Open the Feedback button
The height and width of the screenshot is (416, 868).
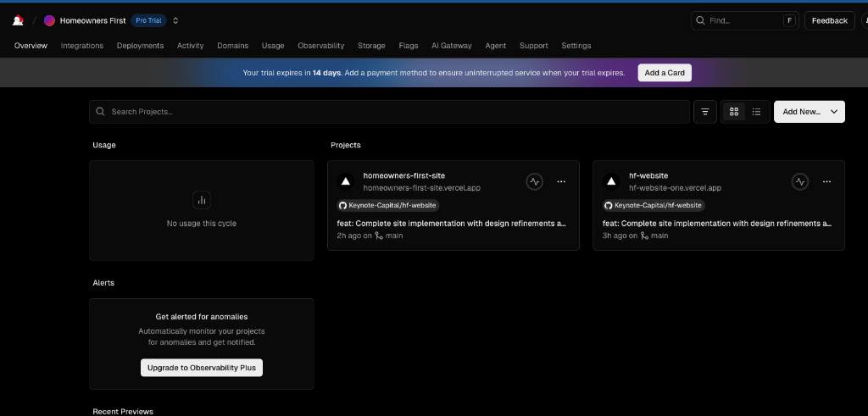829,20
